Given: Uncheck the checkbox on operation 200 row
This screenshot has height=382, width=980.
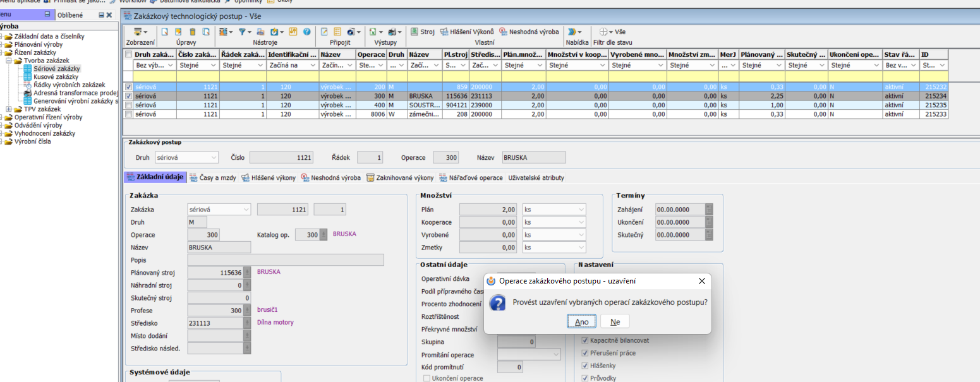Looking at the screenshot, I should (129, 87).
